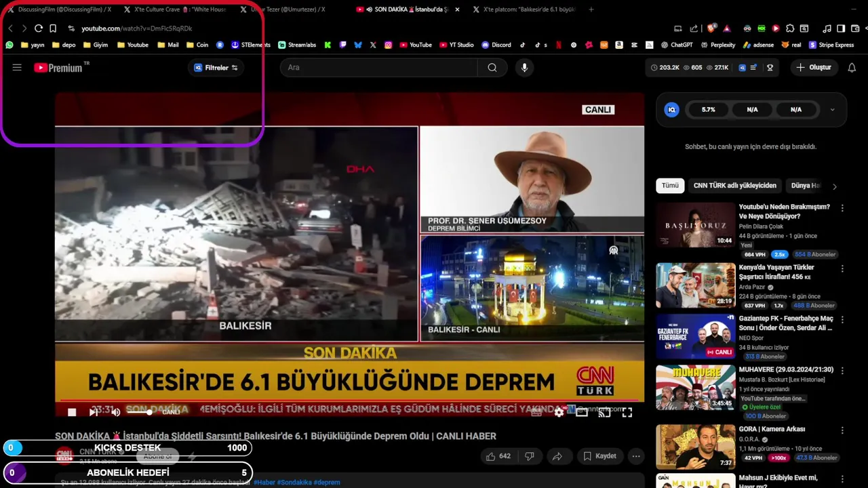Open the Kenya'da Yaşayan Türkler thumbnail
Image resolution: width=868 pixels, height=488 pixels.
pos(695,285)
